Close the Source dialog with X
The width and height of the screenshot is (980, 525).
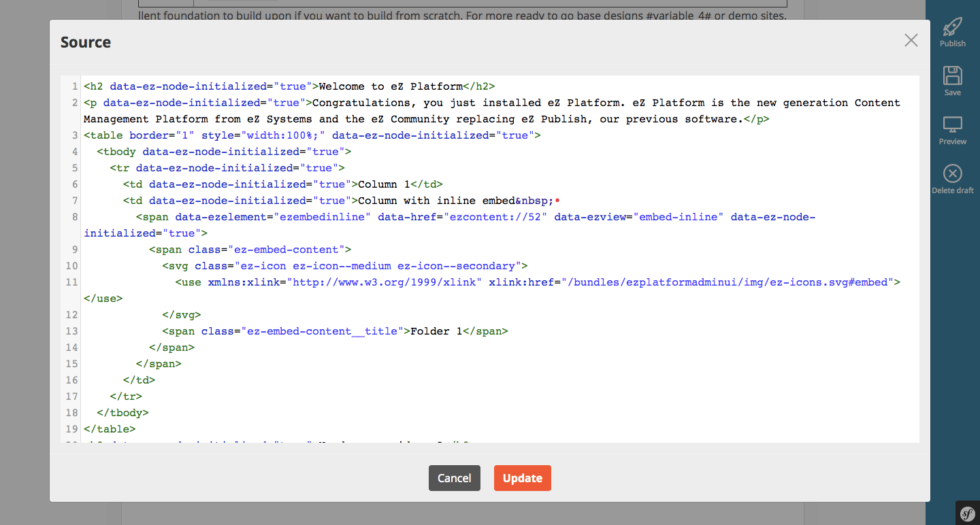click(911, 40)
